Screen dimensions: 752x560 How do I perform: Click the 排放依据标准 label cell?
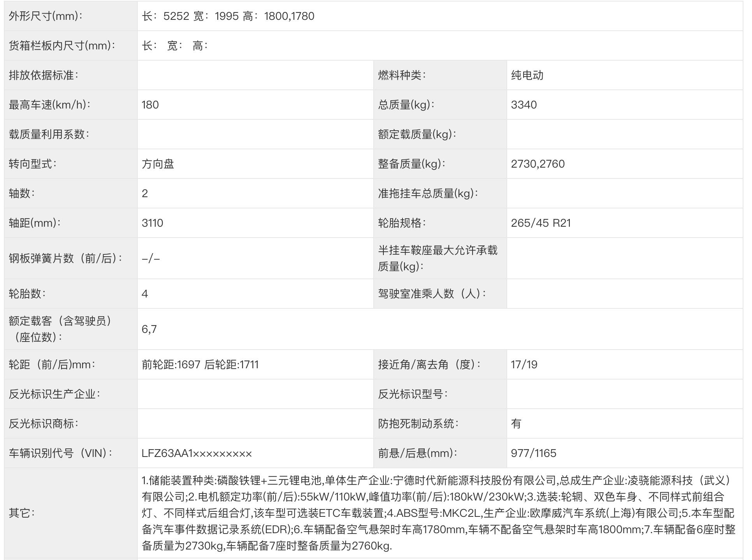coord(44,75)
